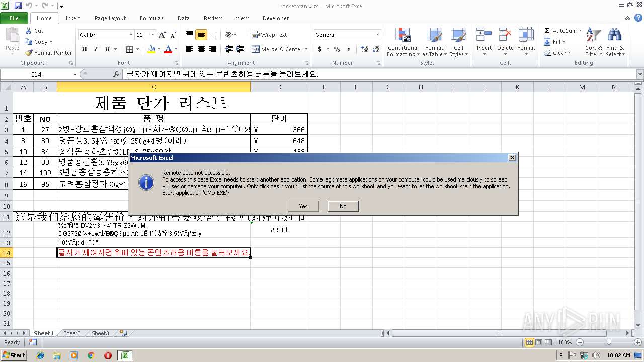Click Increase Decimal icon
Viewport: 644px width, 362px height.
point(365,49)
